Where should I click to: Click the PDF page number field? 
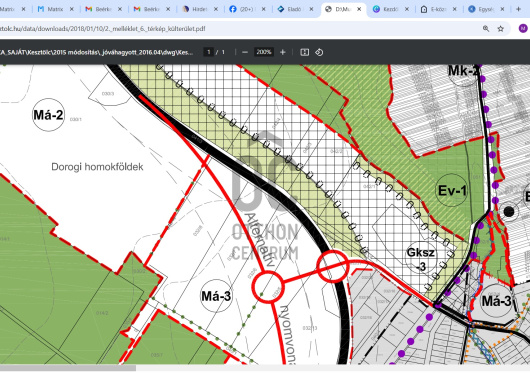209,52
